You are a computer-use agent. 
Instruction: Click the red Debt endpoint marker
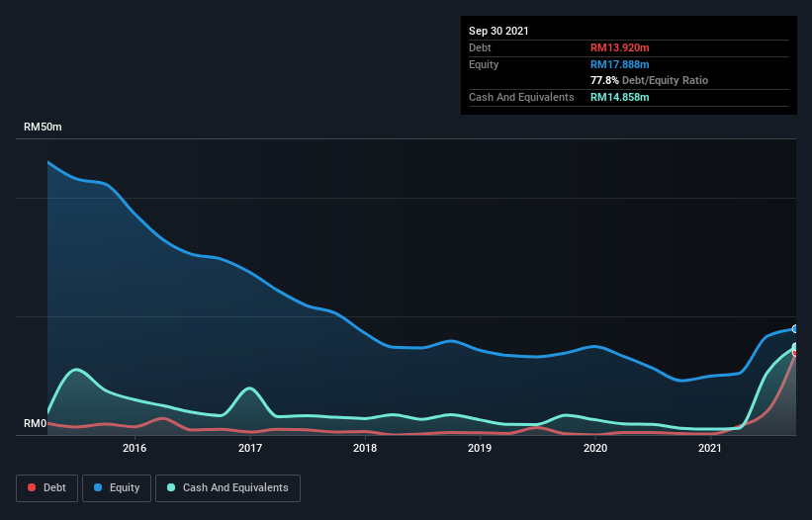point(795,353)
